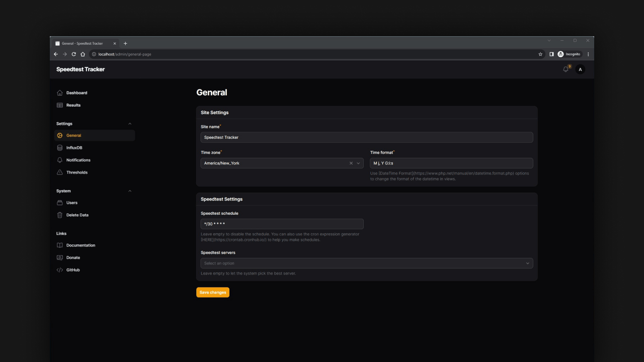Click the GitHub code icon

pos(60,270)
